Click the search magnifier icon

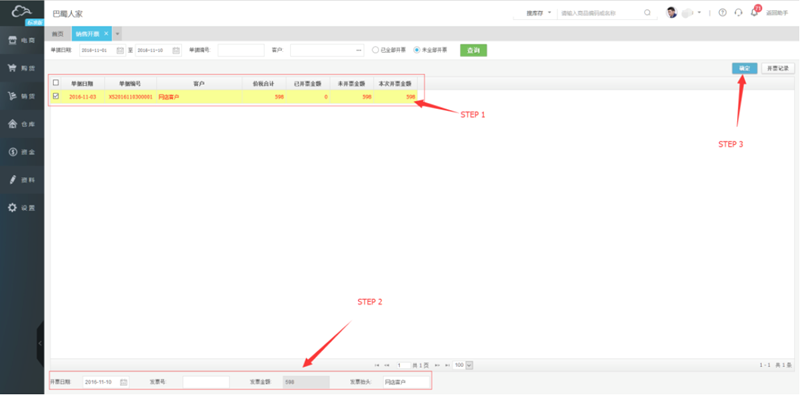pos(647,13)
